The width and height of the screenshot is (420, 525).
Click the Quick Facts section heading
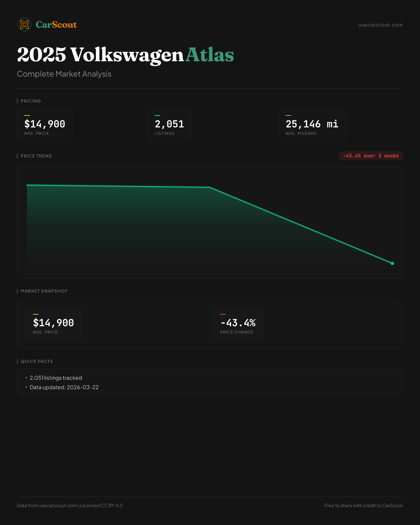(x=36, y=362)
